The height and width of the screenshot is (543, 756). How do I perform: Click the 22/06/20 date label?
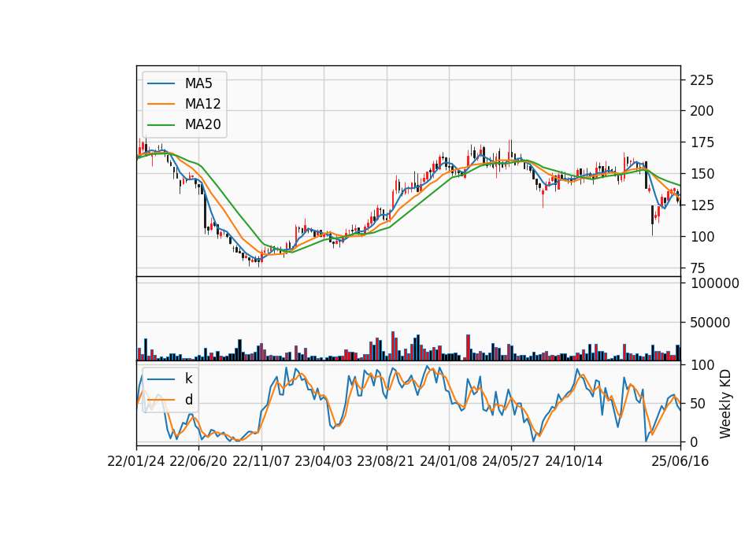198,461
